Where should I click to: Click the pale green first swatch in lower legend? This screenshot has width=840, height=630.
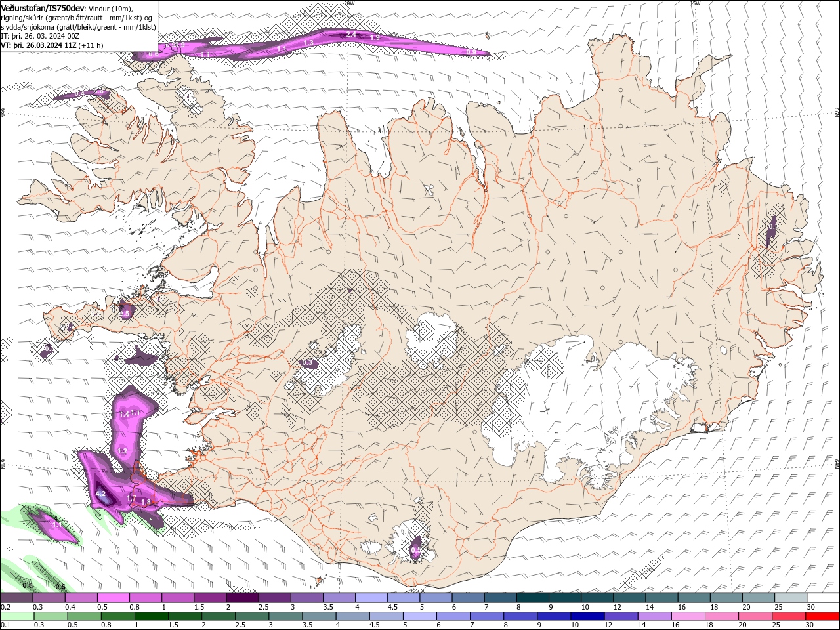click(17, 616)
